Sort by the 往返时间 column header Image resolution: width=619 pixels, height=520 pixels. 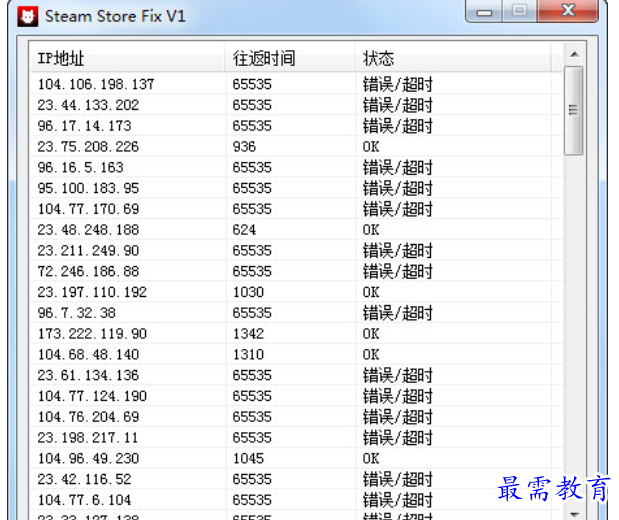tap(290, 58)
